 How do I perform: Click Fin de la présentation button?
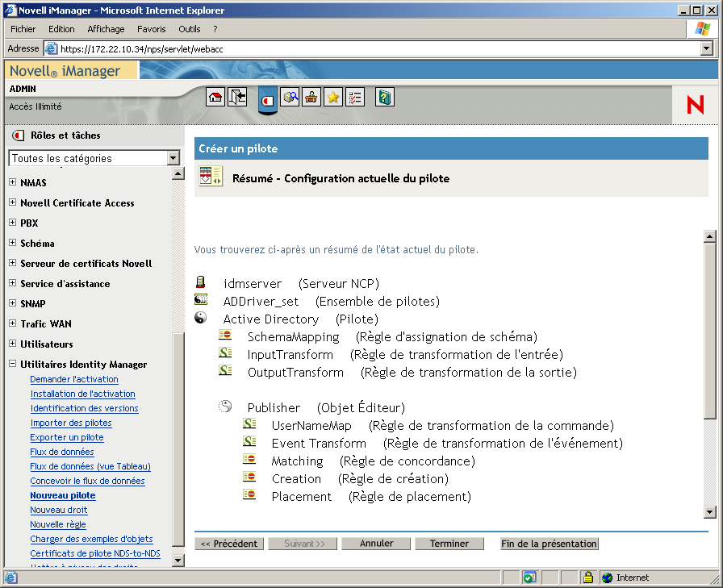549,543
